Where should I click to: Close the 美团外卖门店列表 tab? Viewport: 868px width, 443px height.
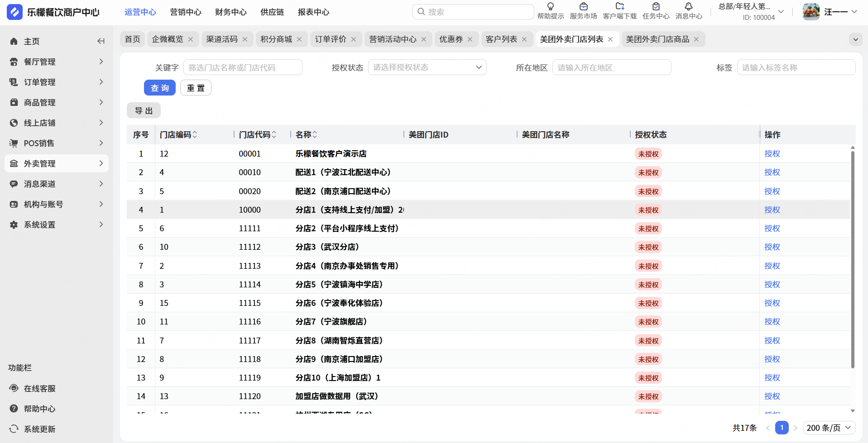[x=610, y=39]
